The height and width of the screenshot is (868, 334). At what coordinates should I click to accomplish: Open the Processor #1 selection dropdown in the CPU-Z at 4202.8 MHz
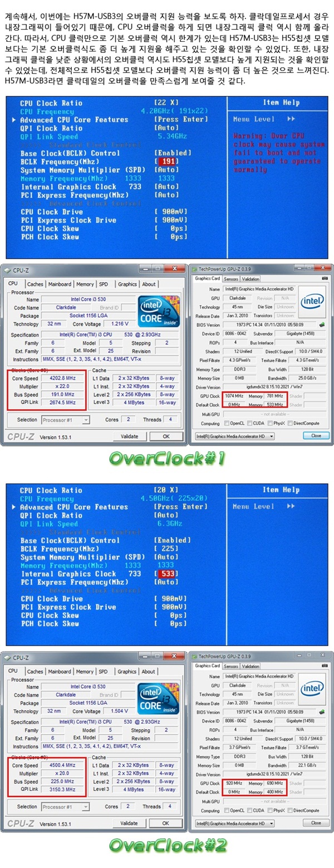[65, 419]
